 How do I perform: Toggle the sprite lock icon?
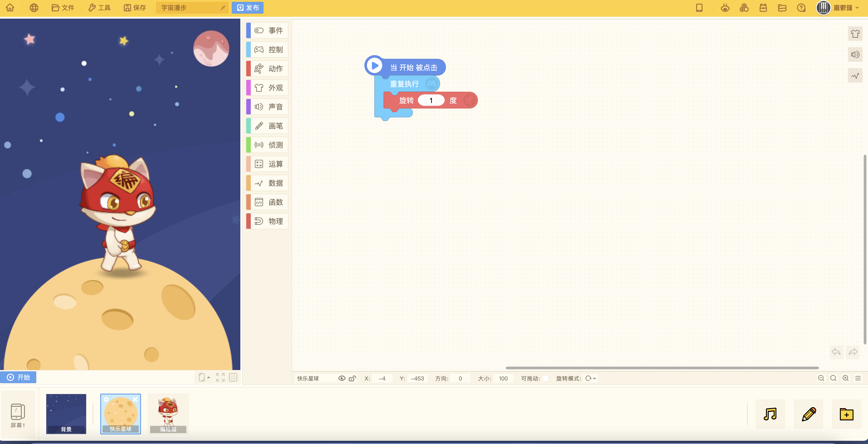coord(352,378)
